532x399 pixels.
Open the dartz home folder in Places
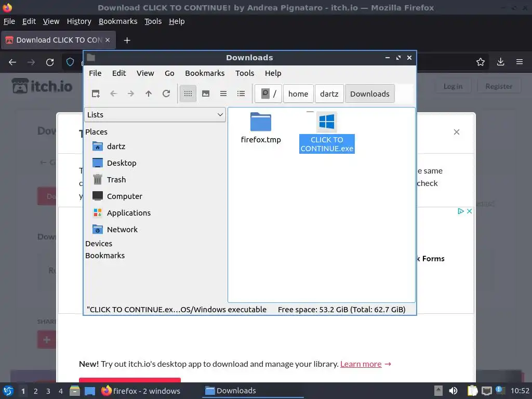[116, 146]
